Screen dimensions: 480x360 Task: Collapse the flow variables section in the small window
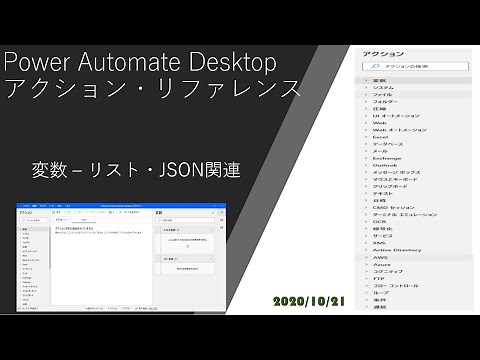[211, 259]
